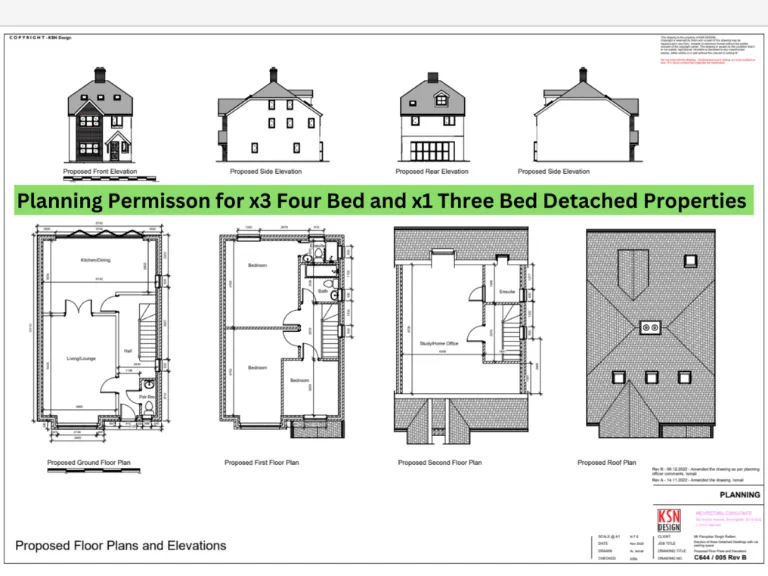Click the Proposed Floor Plans and Elevations title

pos(121,546)
